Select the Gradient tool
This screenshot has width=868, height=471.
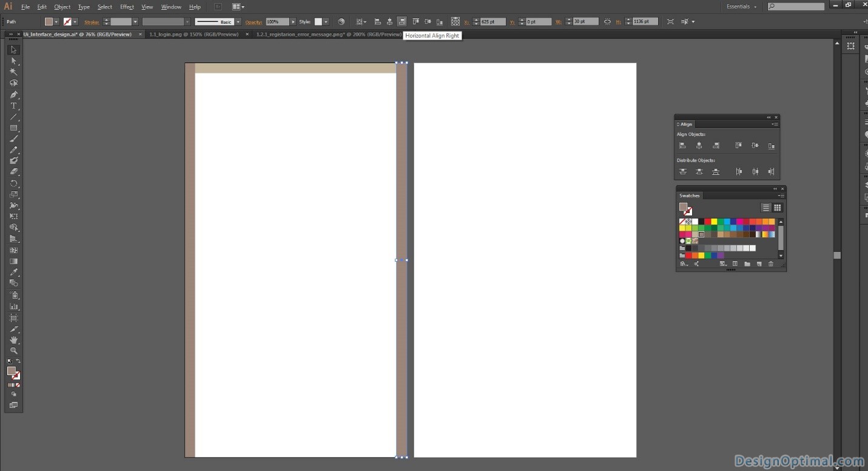(x=13, y=262)
